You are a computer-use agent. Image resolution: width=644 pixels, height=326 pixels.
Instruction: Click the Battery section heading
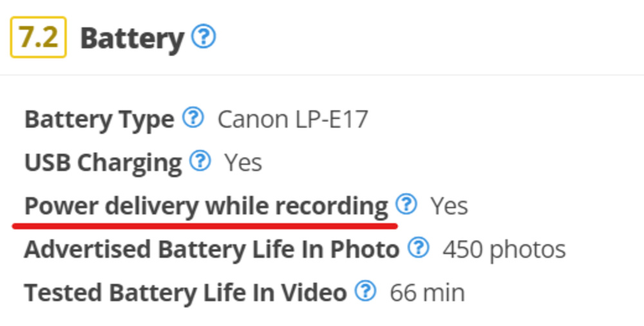[132, 39]
